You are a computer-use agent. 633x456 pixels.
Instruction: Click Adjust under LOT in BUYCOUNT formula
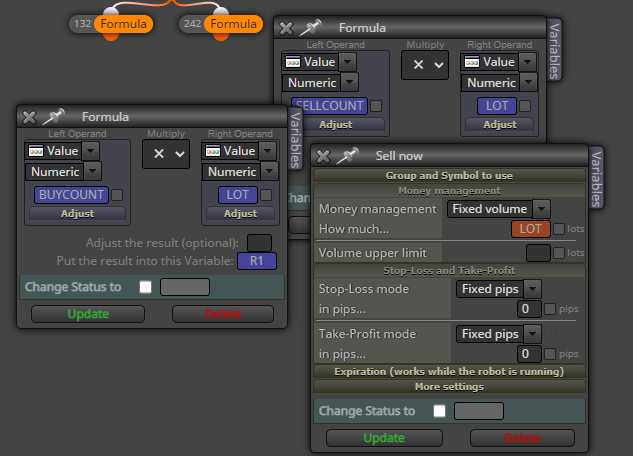pyautogui.click(x=241, y=213)
